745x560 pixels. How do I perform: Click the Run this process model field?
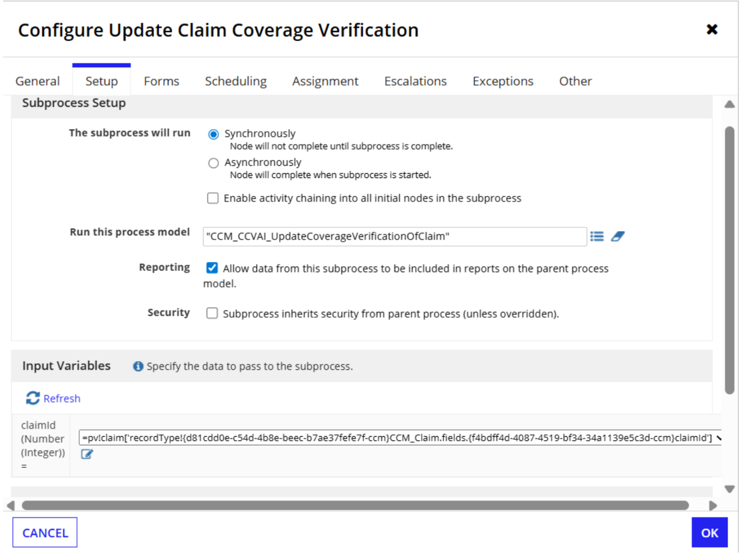coord(395,236)
